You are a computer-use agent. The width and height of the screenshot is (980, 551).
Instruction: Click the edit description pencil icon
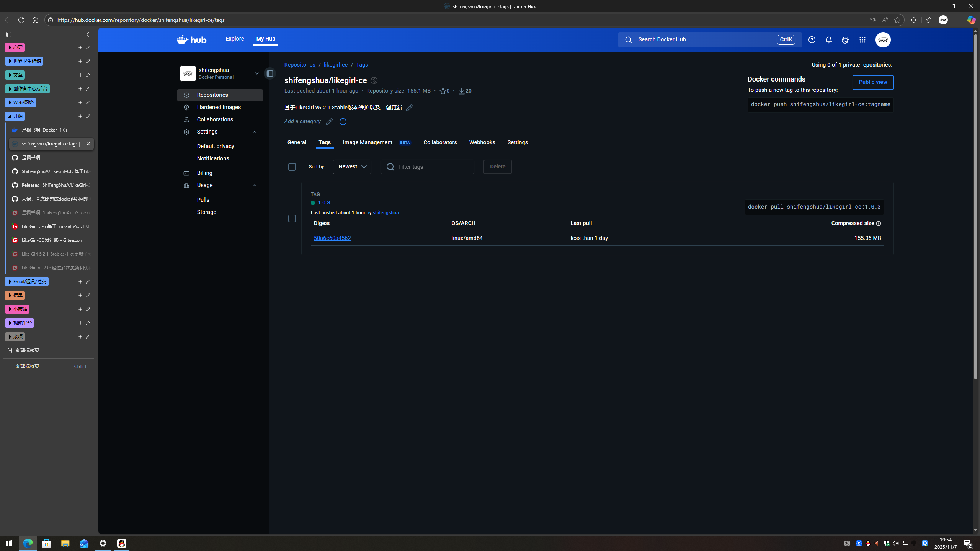(409, 108)
